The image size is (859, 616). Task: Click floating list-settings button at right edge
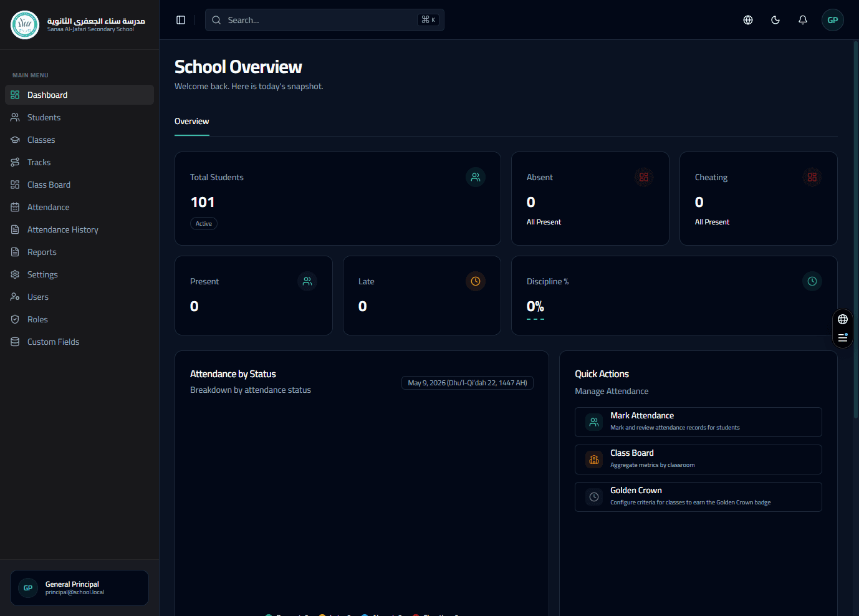(843, 337)
